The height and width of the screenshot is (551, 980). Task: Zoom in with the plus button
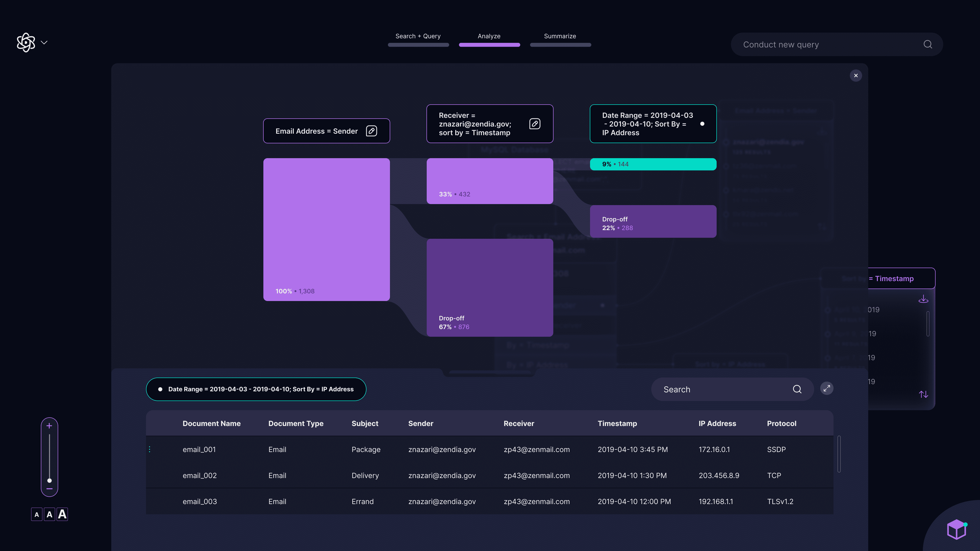[x=49, y=426]
